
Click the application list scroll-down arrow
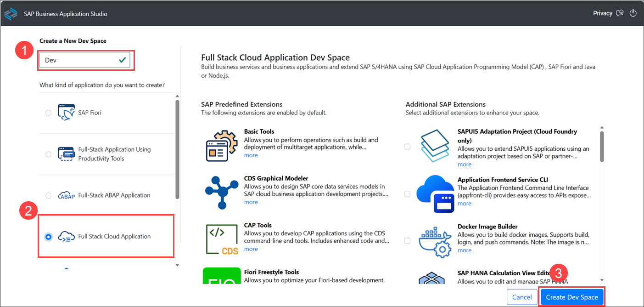[178, 265]
